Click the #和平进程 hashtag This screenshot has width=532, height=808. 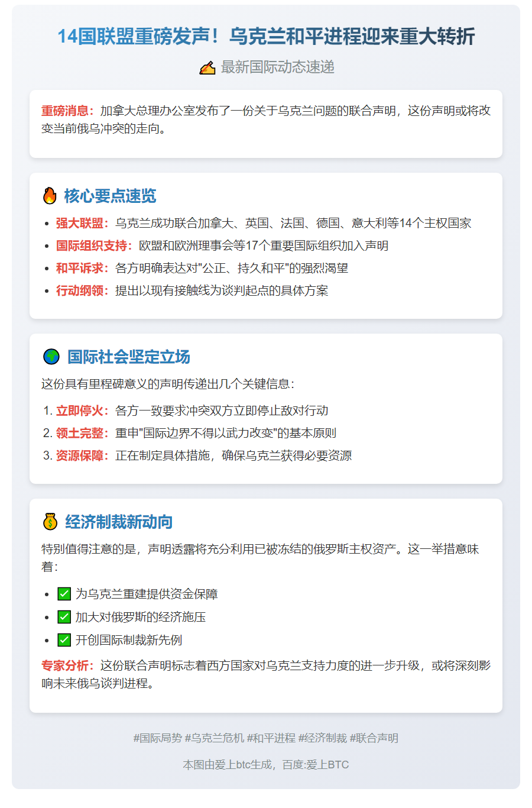[271, 738]
